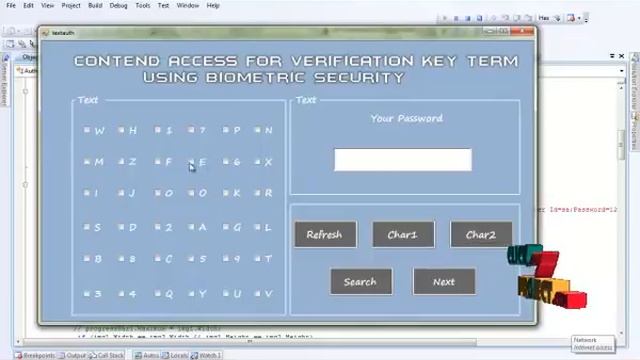Switch to the Watch 1 tab
The width and height of the screenshot is (640, 360).
pos(206,356)
